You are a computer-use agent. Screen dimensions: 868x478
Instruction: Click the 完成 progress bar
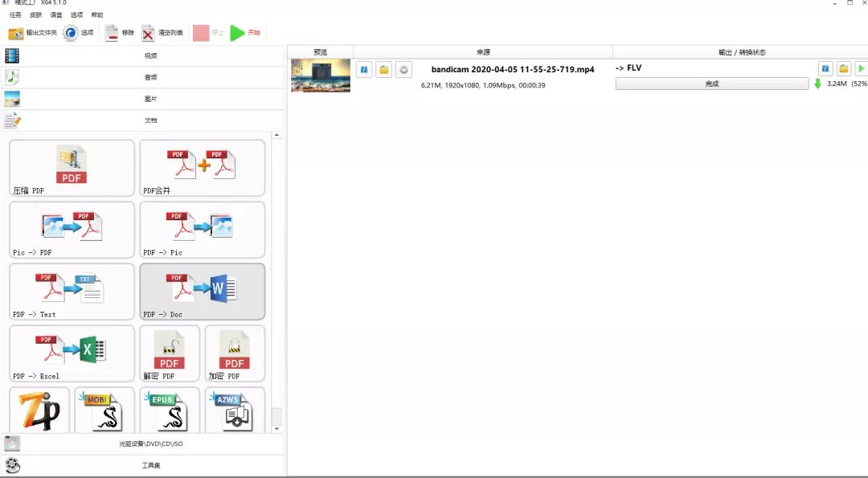point(712,84)
